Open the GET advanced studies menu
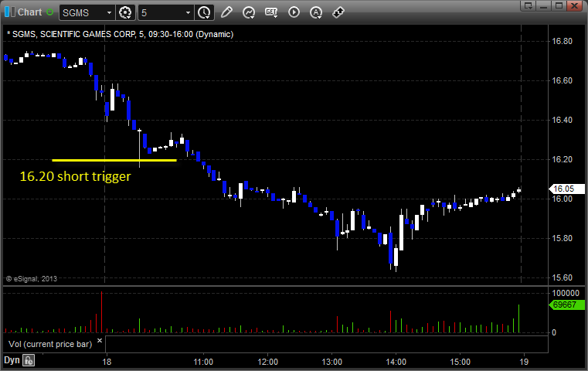Image resolution: width=588 pixels, height=371 pixels. [x=271, y=12]
